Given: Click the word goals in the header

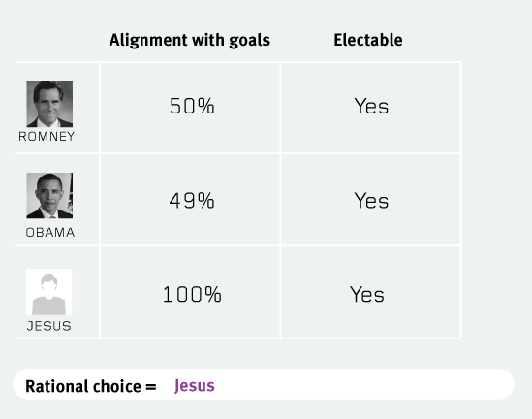Looking at the screenshot, I should [x=249, y=41].
